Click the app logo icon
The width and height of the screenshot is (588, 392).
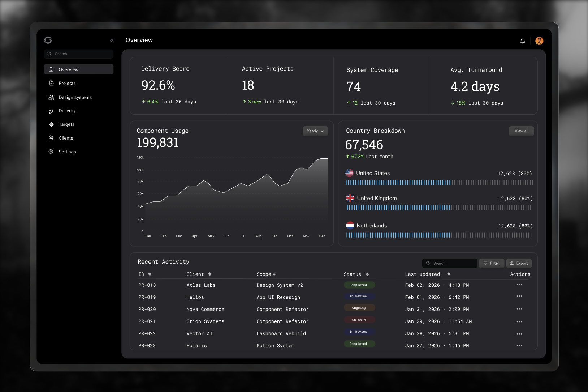point(48,40)
